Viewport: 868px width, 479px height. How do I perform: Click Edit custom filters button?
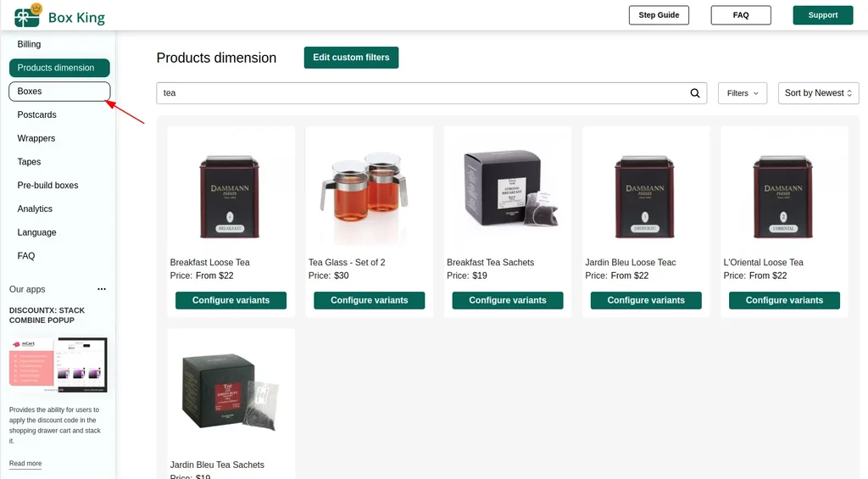351,58
